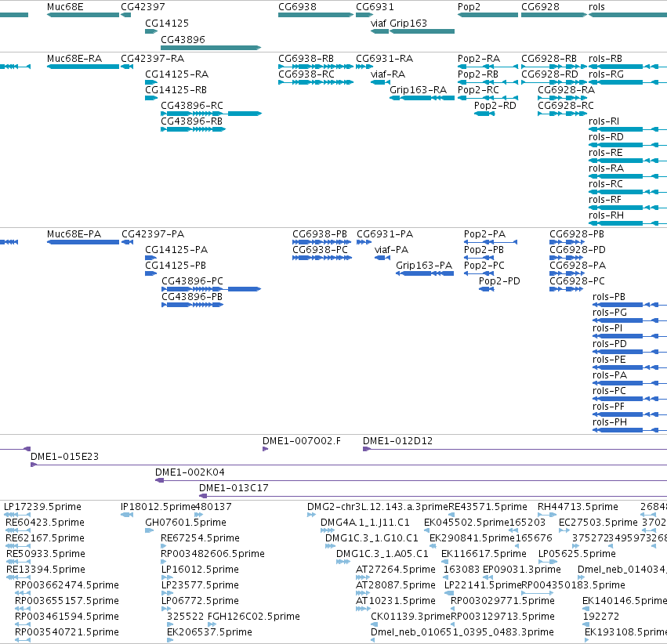
Task: Click the viaf-RA transcript label
Action: point(388,74)
